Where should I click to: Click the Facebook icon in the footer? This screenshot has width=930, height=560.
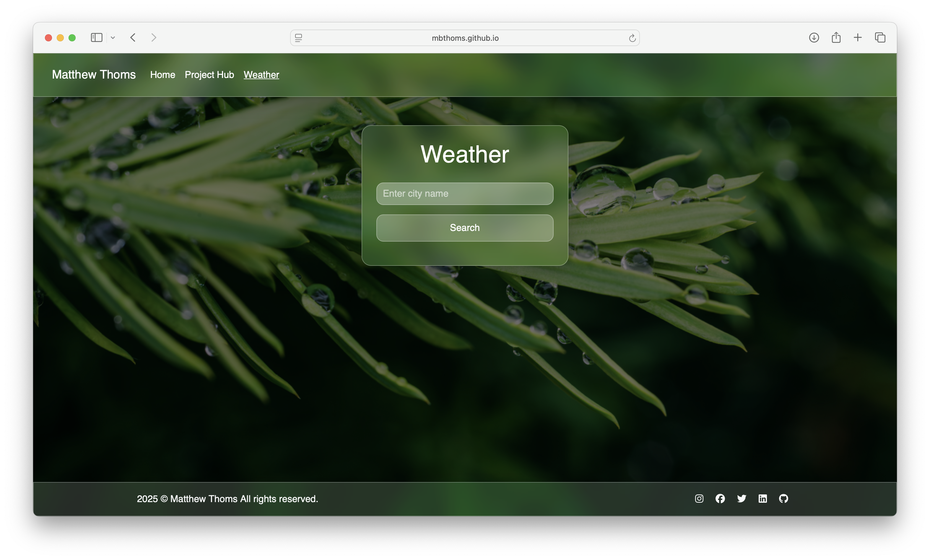(x=720, y=499)
